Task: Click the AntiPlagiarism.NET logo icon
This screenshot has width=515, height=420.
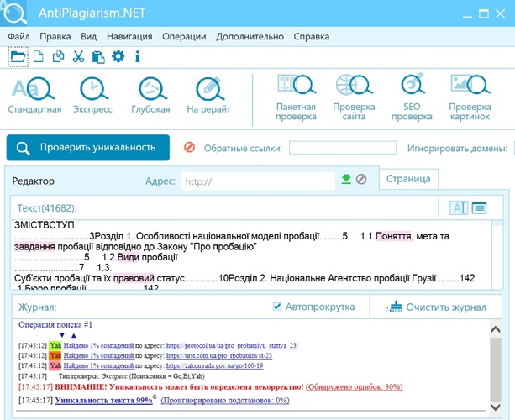Action: point(13,13)
